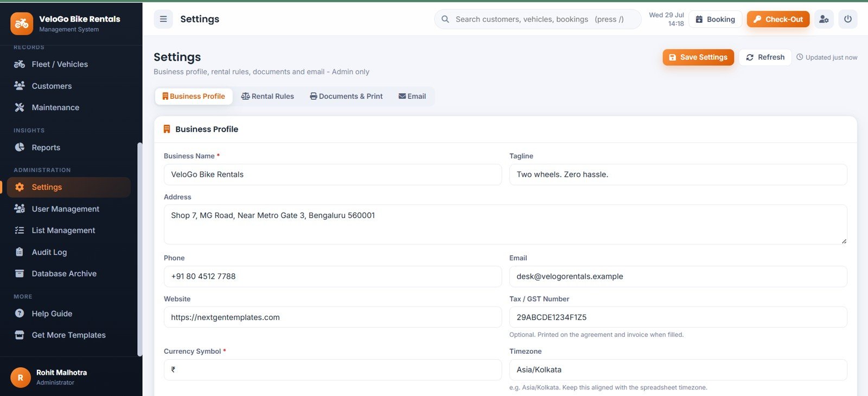The width and height of the screenshot is (868, 396).
Task: Grab the Address textarea resize handle
Action: [844, 241]
